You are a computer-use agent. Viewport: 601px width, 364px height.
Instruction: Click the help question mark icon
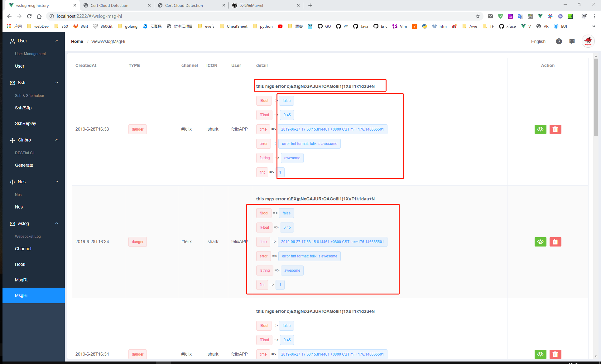pos(559,41)
